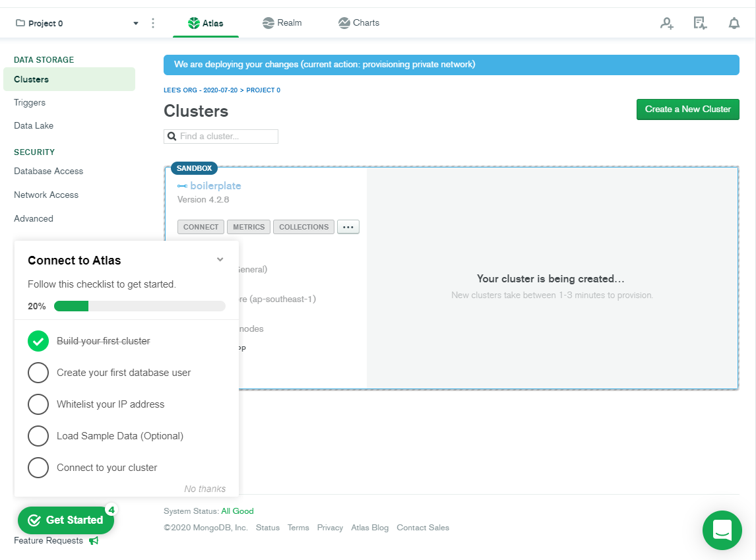756x560 pixels.
Task: Click the COLLECTIONS button
Action: click(303, 227)
